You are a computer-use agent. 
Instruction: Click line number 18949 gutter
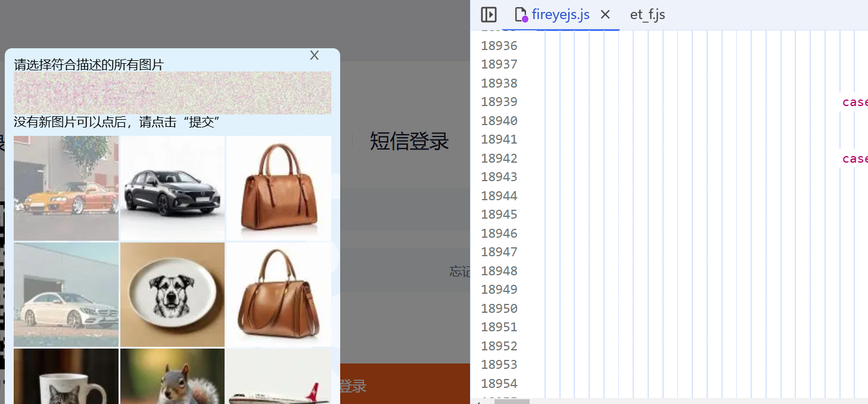(x=499, y=290)
